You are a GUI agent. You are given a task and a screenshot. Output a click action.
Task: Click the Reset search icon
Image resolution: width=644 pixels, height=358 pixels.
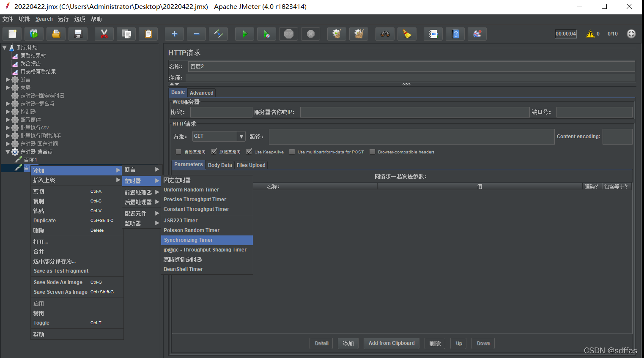(x=407, y=34)
